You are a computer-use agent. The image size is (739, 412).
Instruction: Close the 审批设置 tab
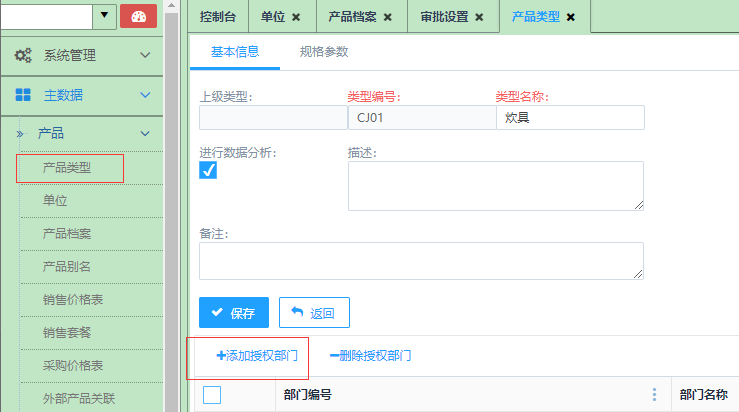pos(479,17)
